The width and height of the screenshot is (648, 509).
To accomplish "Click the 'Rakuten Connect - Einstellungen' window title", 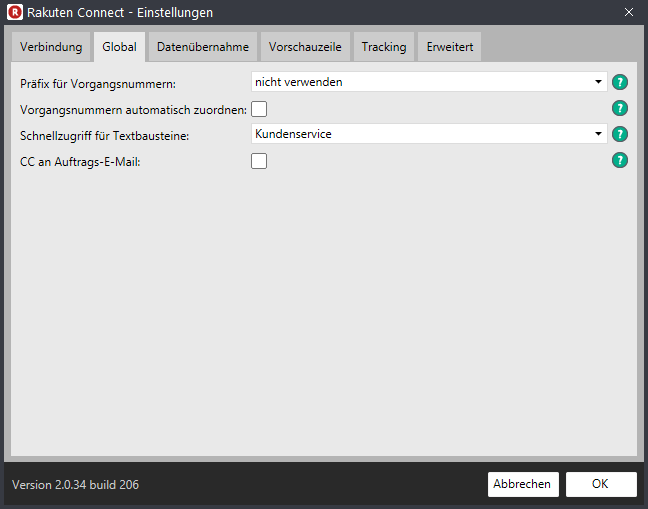I will pyautogui.click(x=120, y=13).
